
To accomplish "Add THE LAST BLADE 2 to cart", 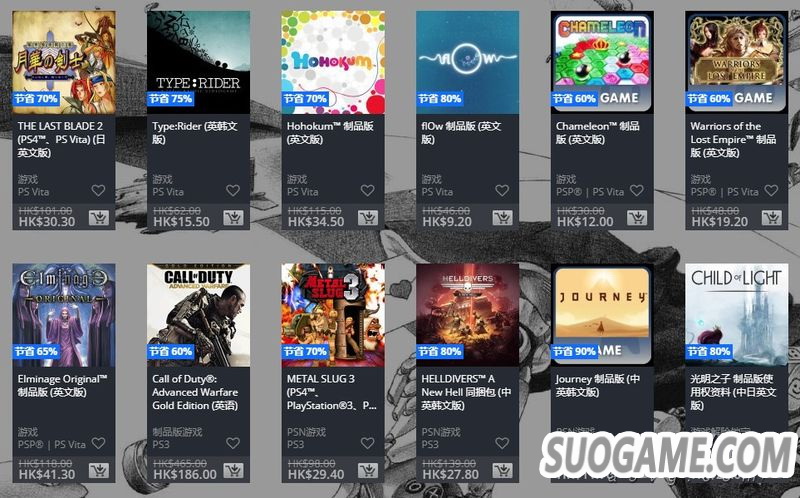I will [98, 218].
